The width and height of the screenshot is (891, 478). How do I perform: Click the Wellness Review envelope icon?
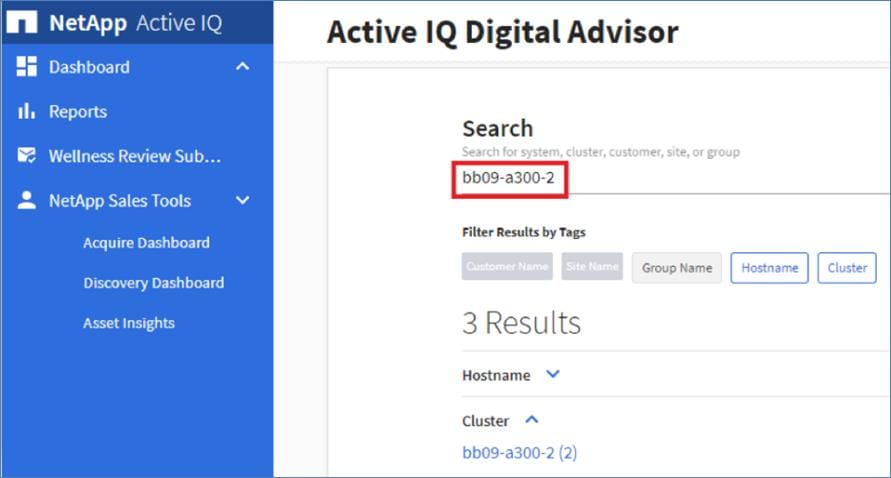tap(26, 155)
